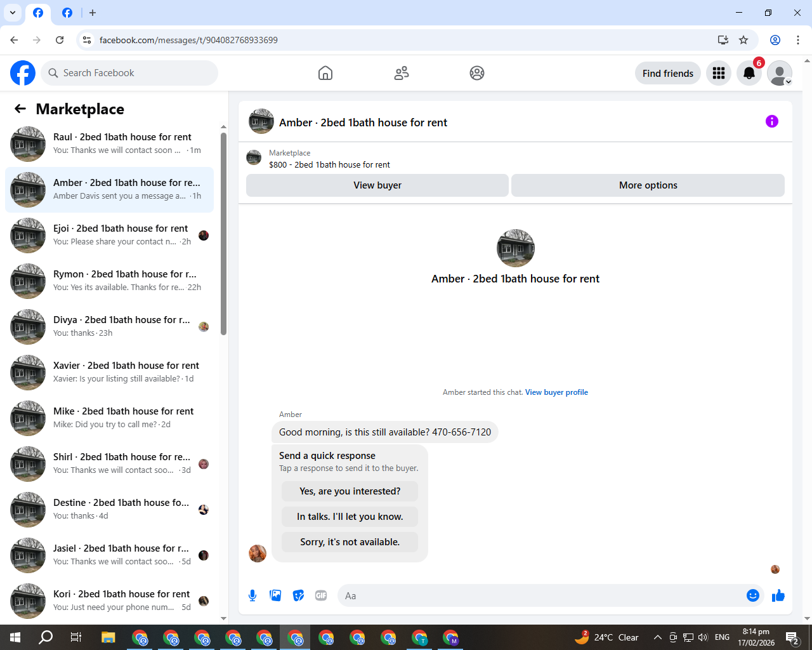Viewport: 812px width, 650px height.
Task: Click the More options button
Action: (x=648, y=185)
